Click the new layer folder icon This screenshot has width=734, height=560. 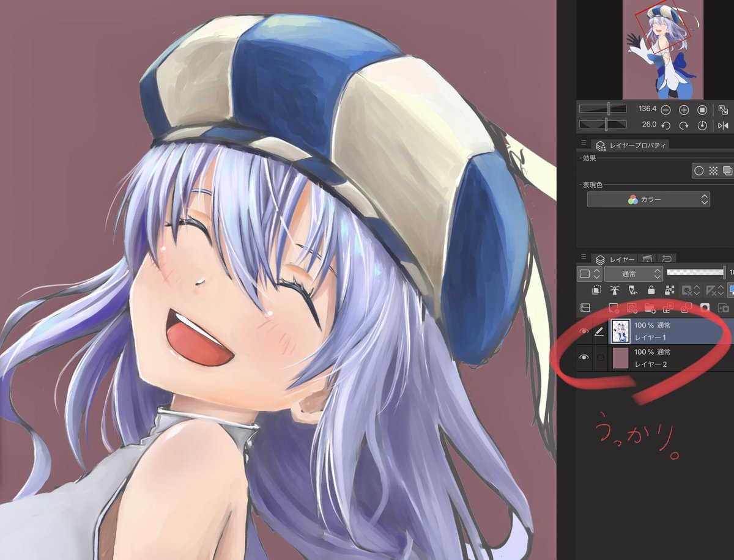click(650, 308)
